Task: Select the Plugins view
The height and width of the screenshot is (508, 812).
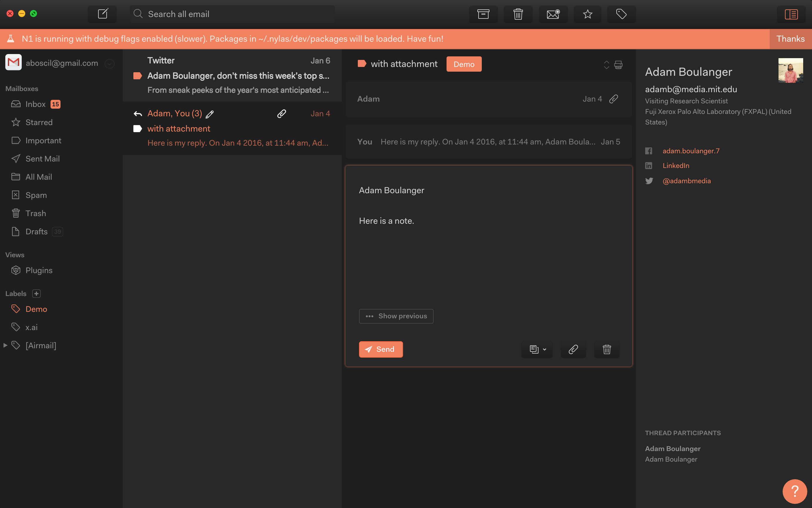Action: point(39,270)
